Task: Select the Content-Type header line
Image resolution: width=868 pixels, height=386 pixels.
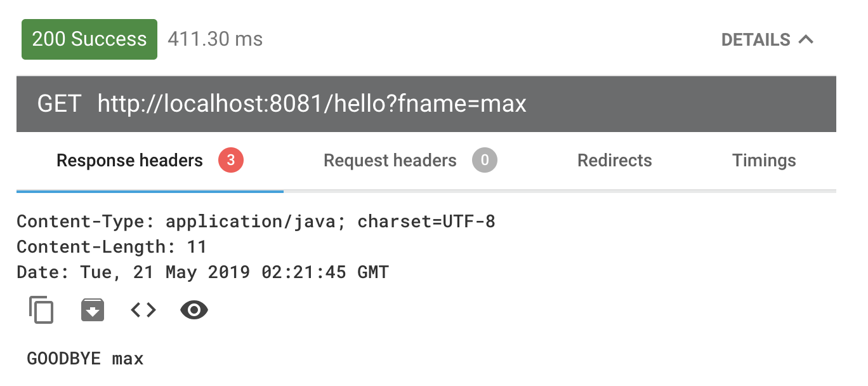Action: (256, 222)
